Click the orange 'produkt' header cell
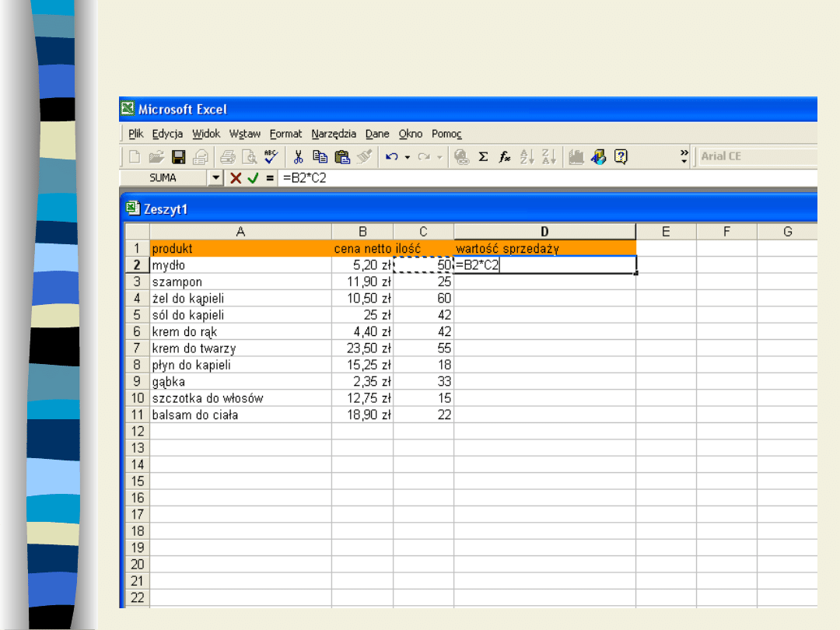Viewport: 840px width, 630px height. [240, 249]
